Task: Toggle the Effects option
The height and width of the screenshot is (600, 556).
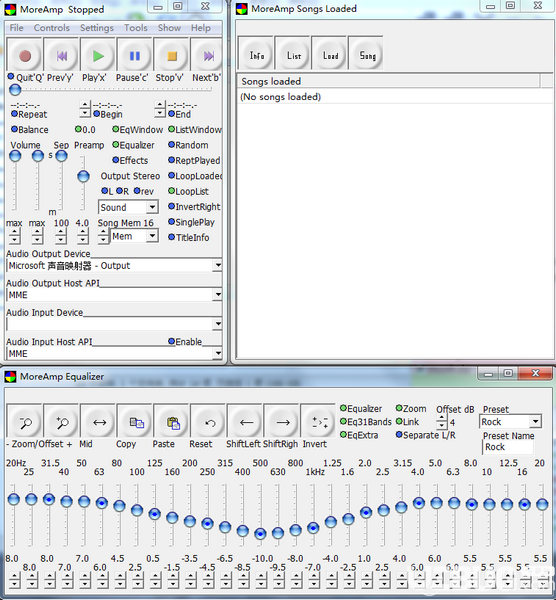Action: click(130, 160)
